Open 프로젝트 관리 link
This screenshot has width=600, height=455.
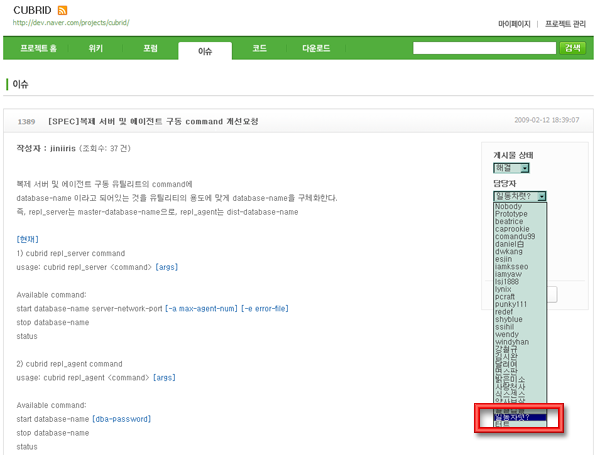pyautogui.click(x=565, y=24)
